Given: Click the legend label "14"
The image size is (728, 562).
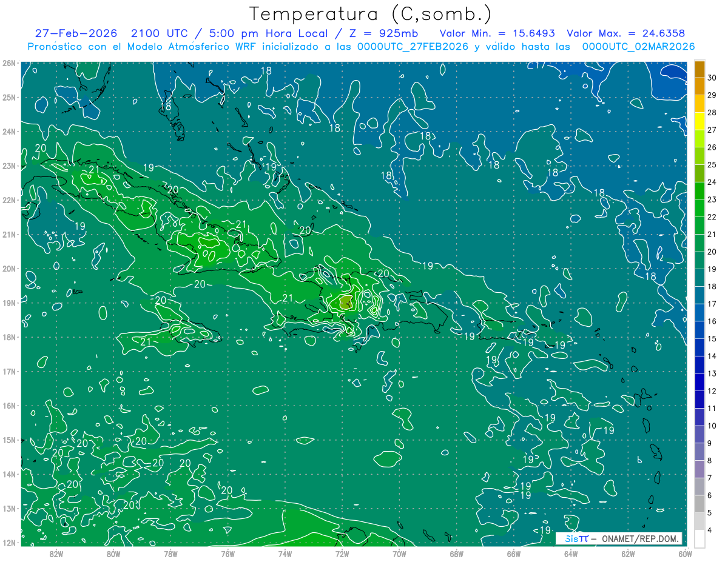Looking at the screenshot, I should click(712, 356).
